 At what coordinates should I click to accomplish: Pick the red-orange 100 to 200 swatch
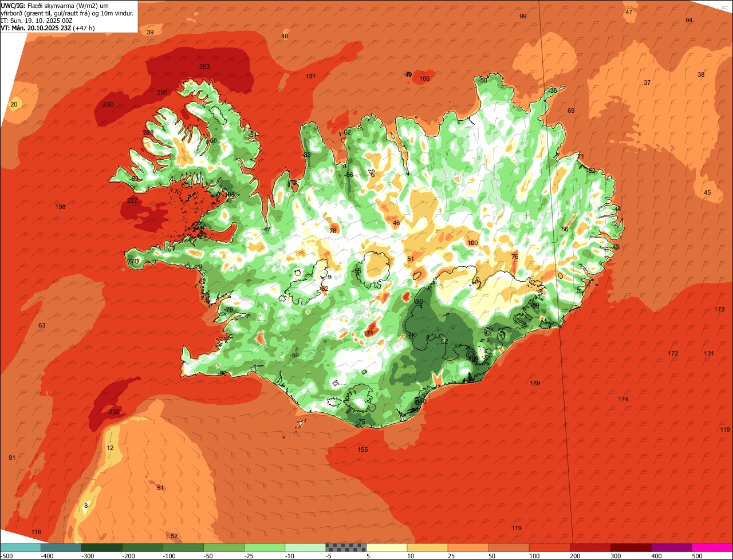click(550, 547)
